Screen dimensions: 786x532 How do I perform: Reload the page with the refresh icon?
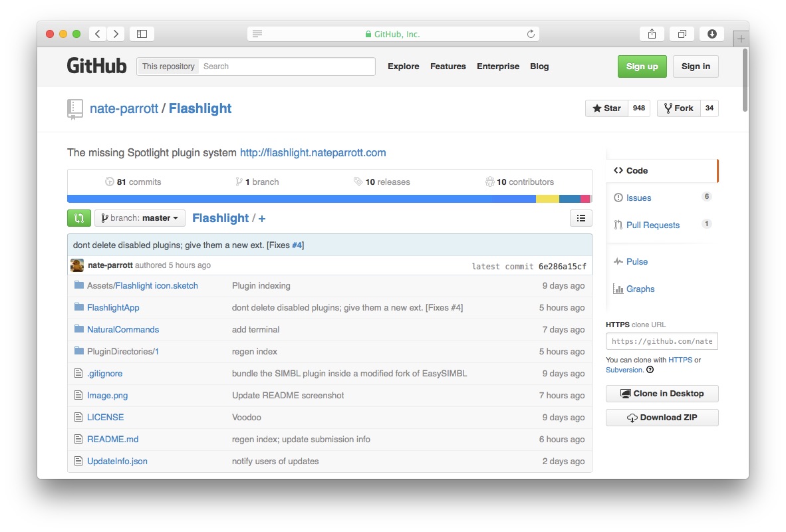[x=531, y=34]
